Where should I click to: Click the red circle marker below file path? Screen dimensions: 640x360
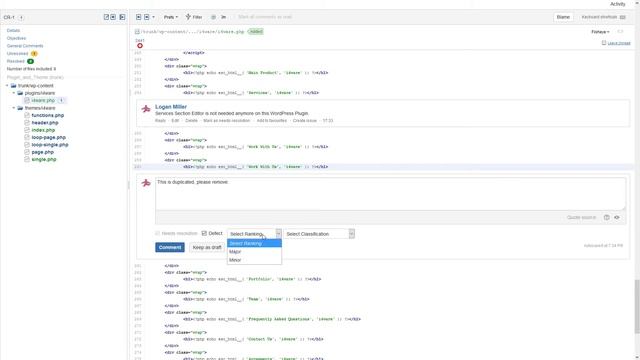pyautogui.click(x=140, y=46)
